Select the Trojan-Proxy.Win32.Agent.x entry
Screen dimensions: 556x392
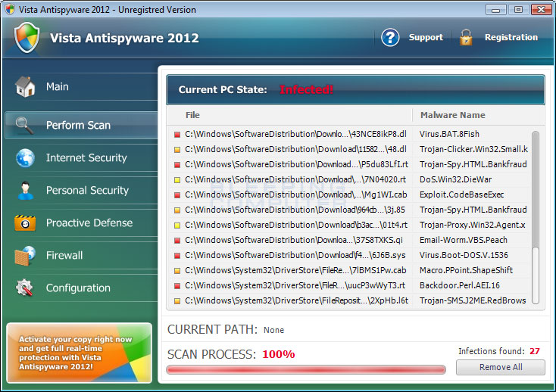tap(473, 225)
